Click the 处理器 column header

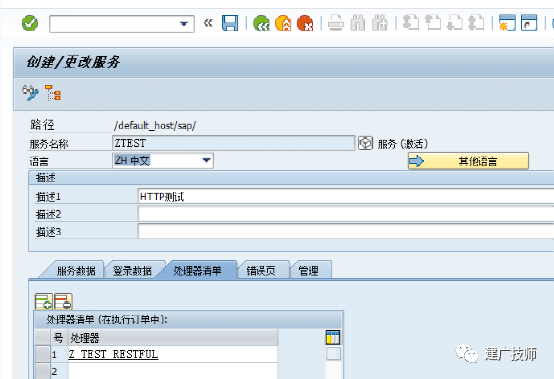click(173, 338)
